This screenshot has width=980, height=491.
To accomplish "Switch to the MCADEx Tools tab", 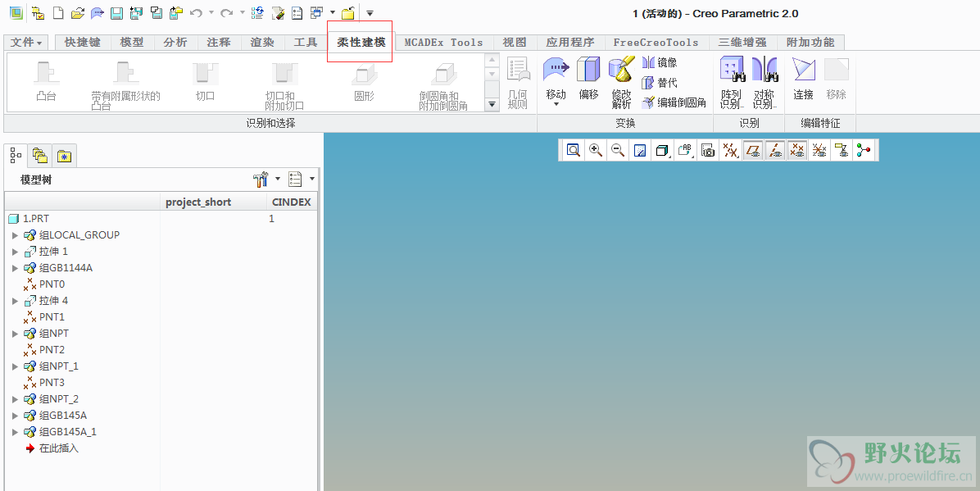I will 444,43.
